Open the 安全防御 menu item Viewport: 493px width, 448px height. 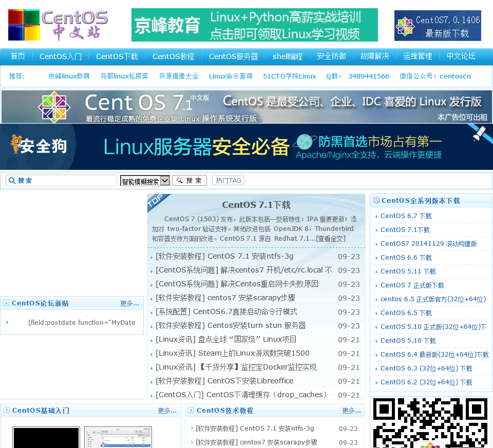pos(331,56)
